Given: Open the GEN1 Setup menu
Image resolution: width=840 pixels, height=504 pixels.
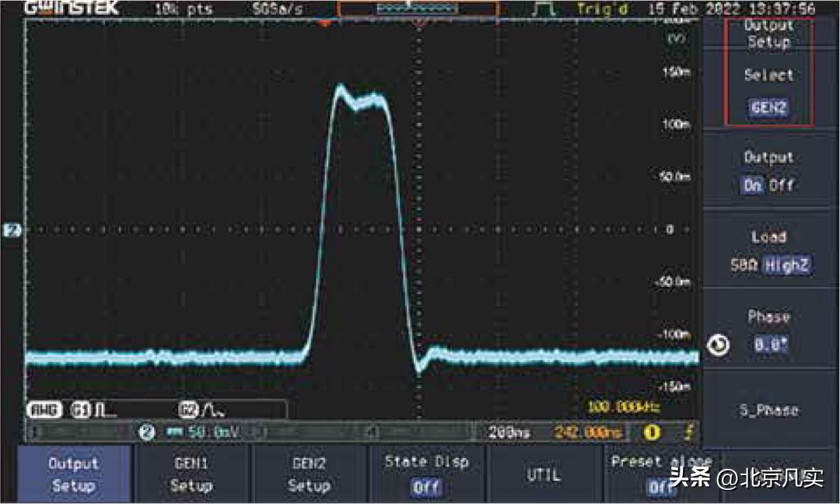Looking at the screenshot, I should [191, 474].
